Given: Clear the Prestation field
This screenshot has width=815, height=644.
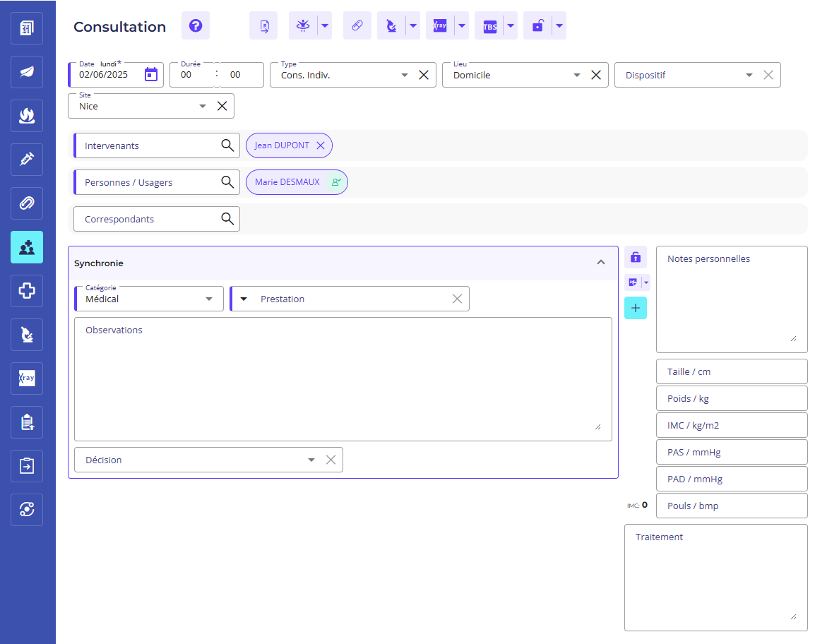Looking at the screenshot, I should click(457, 299).
